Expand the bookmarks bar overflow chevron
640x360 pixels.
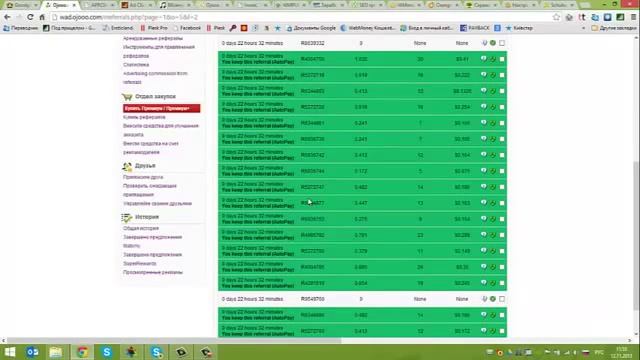tap(583, 28)
